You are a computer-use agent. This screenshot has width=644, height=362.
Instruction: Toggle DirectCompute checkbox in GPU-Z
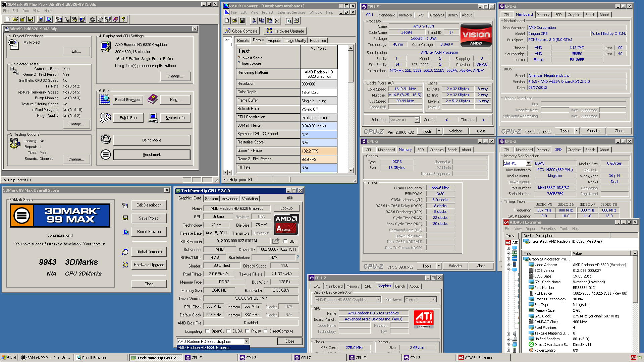pos(266,331)
